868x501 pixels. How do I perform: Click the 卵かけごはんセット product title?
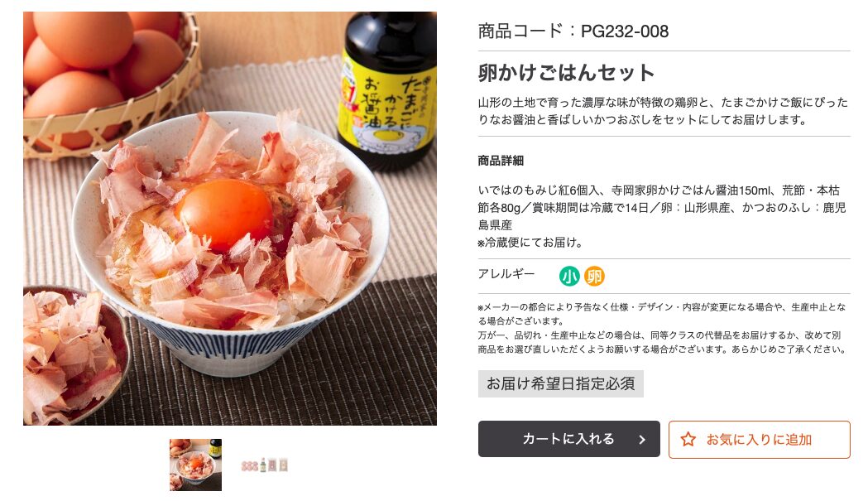566,73
